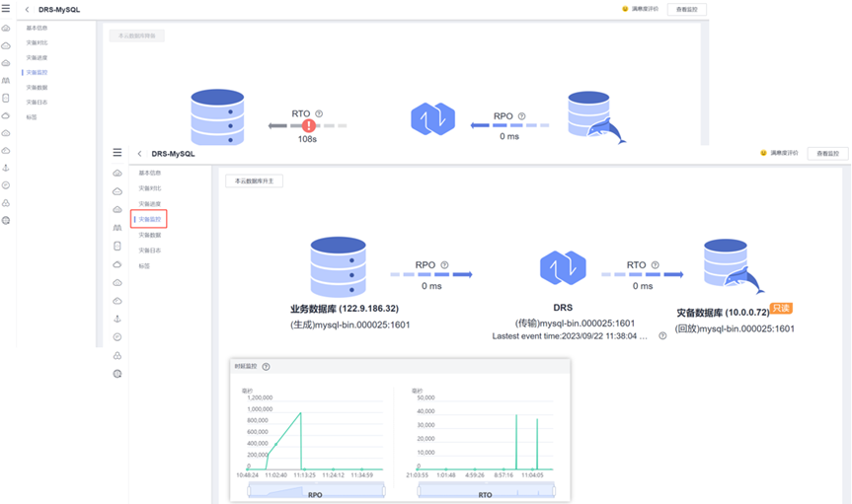This screenshot has width=852, height=504.
Task: Click back arrow beside front DRS-MySQL title
Action: click(139, 154)
